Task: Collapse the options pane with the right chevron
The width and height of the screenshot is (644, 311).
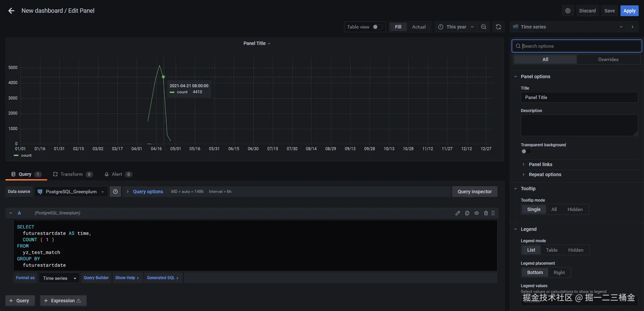Action: (633, 27)
